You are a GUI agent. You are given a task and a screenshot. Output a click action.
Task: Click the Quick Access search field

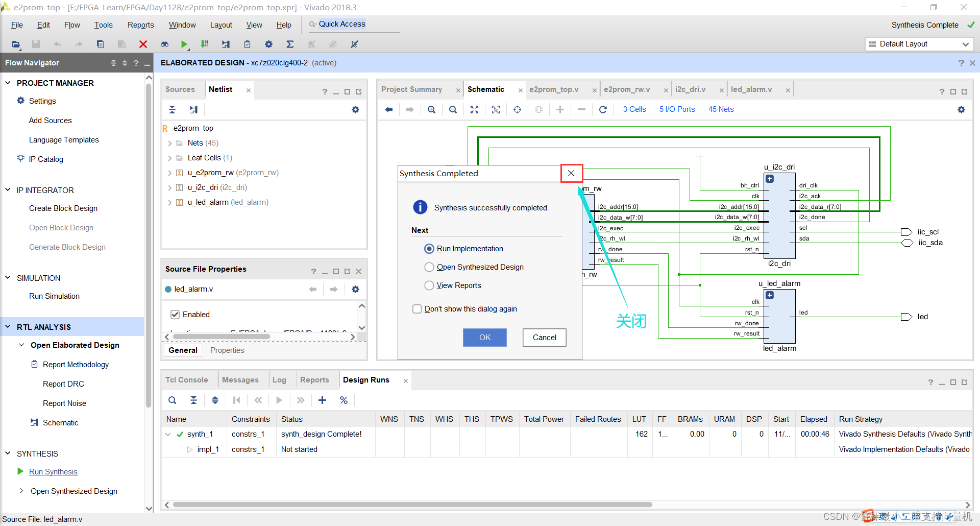pyautogui.click(x=353, y=25)
